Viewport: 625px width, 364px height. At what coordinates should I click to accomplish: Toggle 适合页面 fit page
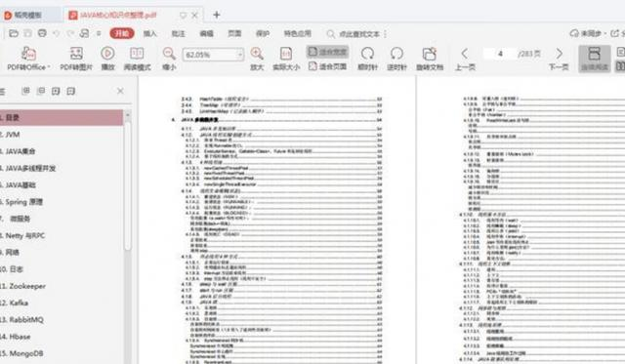pyautogui.click(x=328, y=66)
